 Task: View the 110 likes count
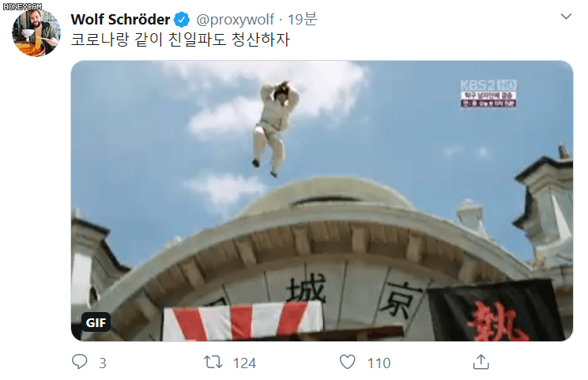click(x=379, y=363)
